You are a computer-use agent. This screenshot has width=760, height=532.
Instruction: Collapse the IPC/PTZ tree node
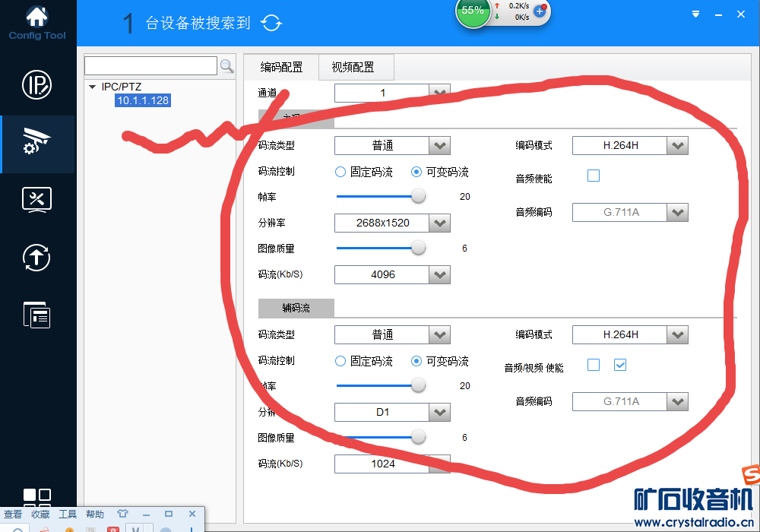click(x=92, y=87)
